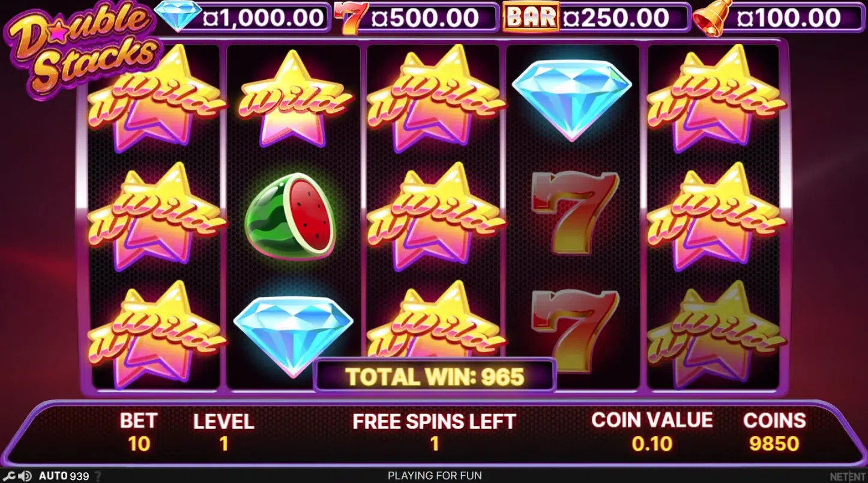Select the LEVEL value 1
868x483 pixels.
(223, 444)
